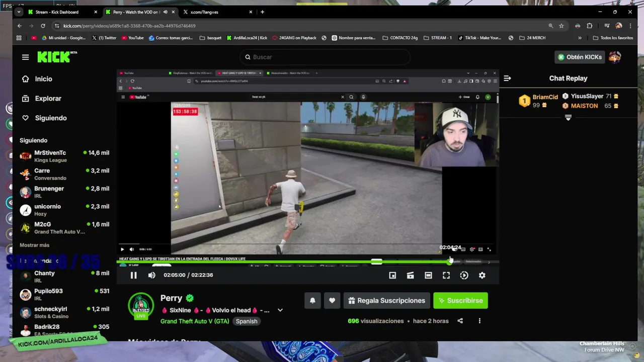Click the heart follow button
This screenshot has height=362, width=644.
coord(332,301)
